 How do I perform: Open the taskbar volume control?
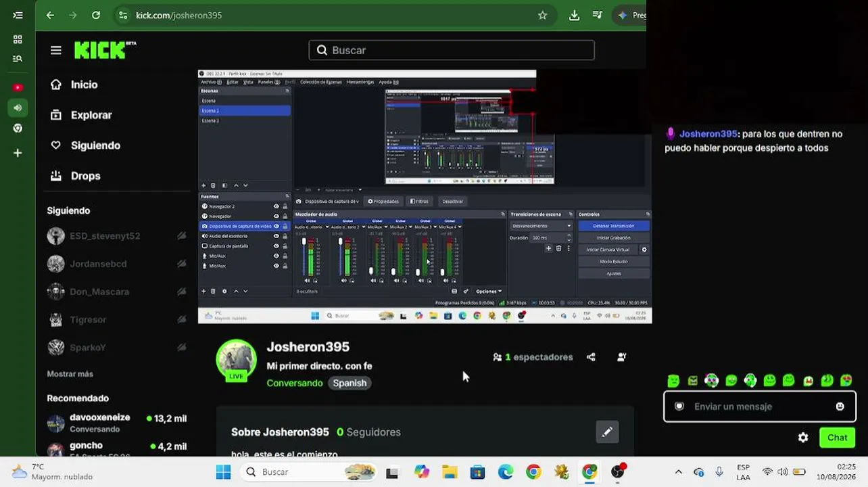click(782, 472)
